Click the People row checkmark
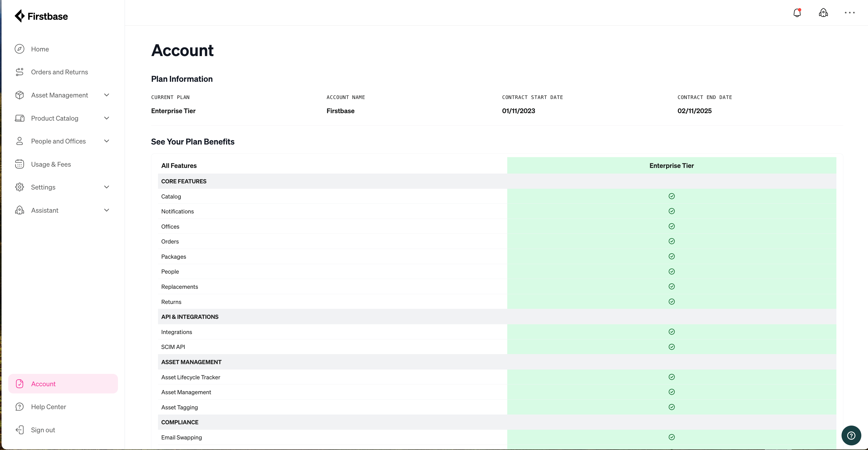Image resolution: width=868 pixels, height=450 pixels. 671,271
